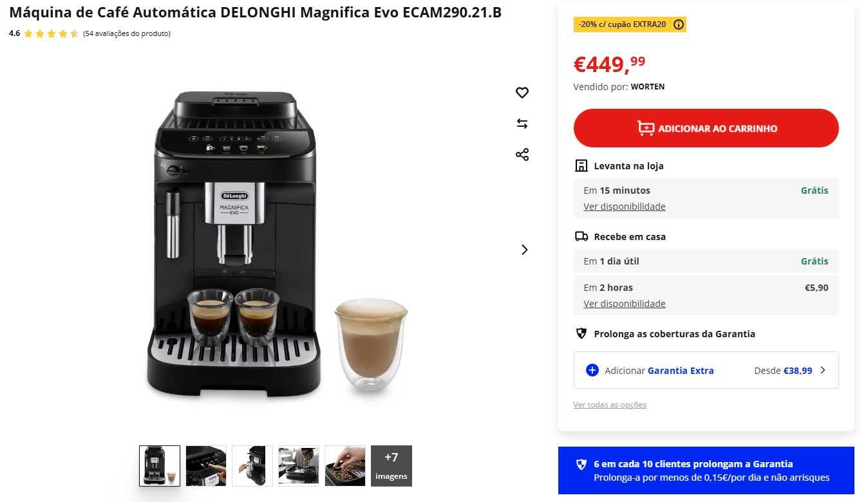868x502 pixels.
Task: Click the delivery truck icon beside Recebe em casa
Action: tap(581, 237)
